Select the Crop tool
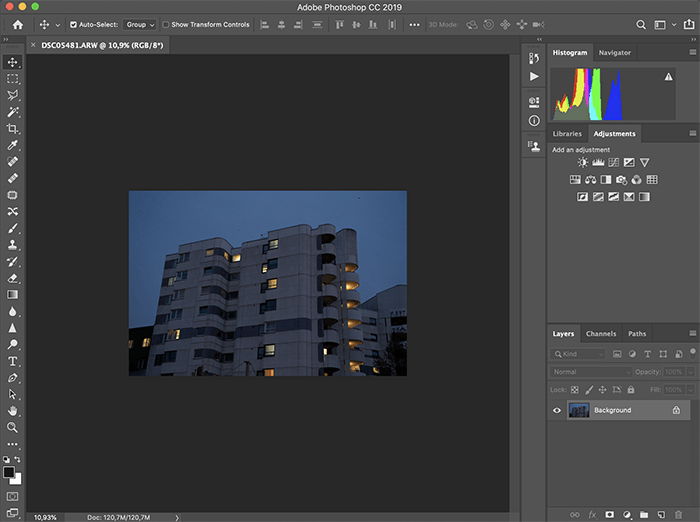The image size is (700, 522). click(13, 128)
